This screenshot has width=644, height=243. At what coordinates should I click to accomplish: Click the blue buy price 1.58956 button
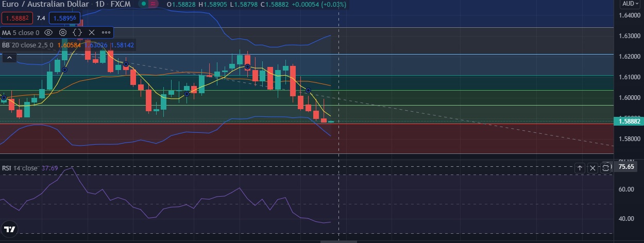(65, 18)
